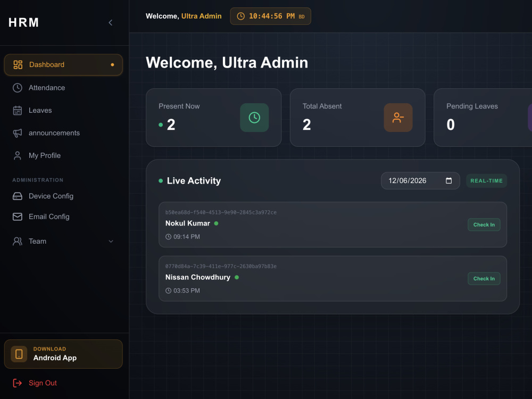Click the Sign Out arrow icon

click(18, 383)
